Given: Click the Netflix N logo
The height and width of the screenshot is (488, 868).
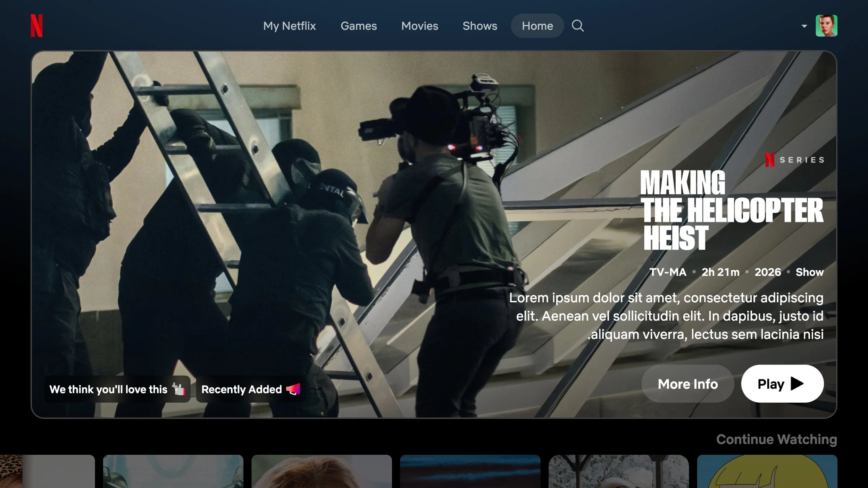Looking at the screenshot, I should pyautogui.click(x=36, y=26).
